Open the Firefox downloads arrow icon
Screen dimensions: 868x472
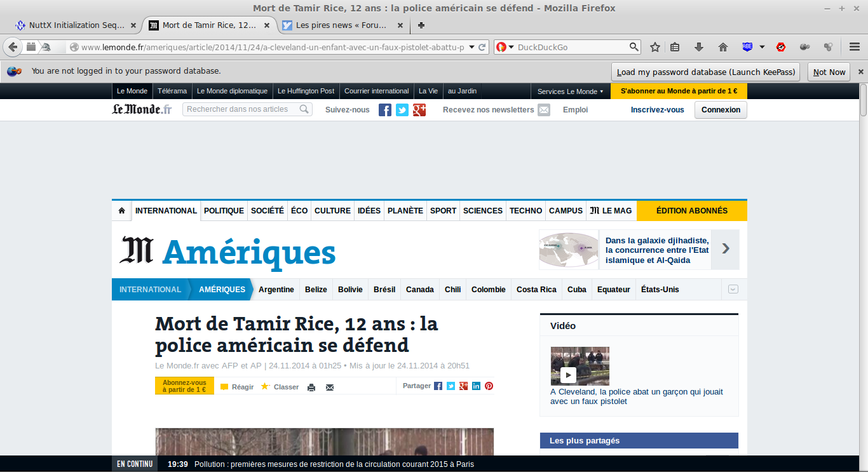[699, 47]
